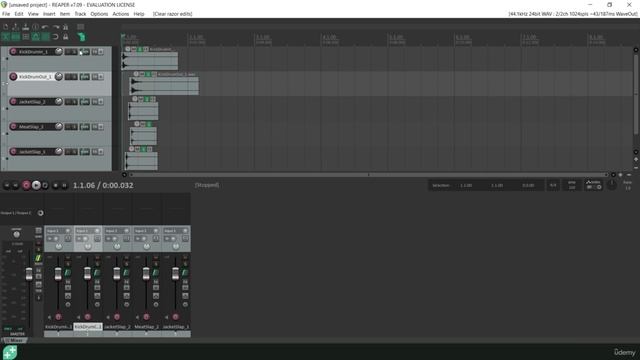Toggle ripple editing in the toolbar
Screen dimensions: 640x360
[x=26, y=37]
